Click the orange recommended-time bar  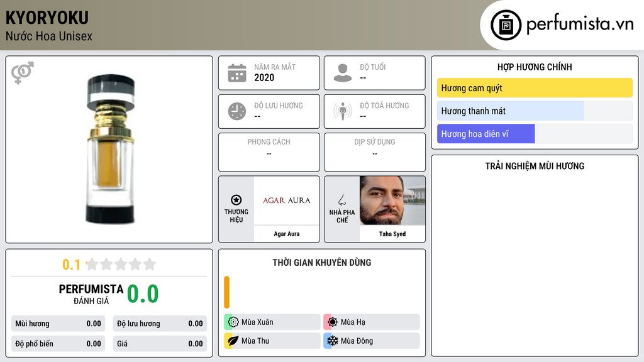pos(226,292)
